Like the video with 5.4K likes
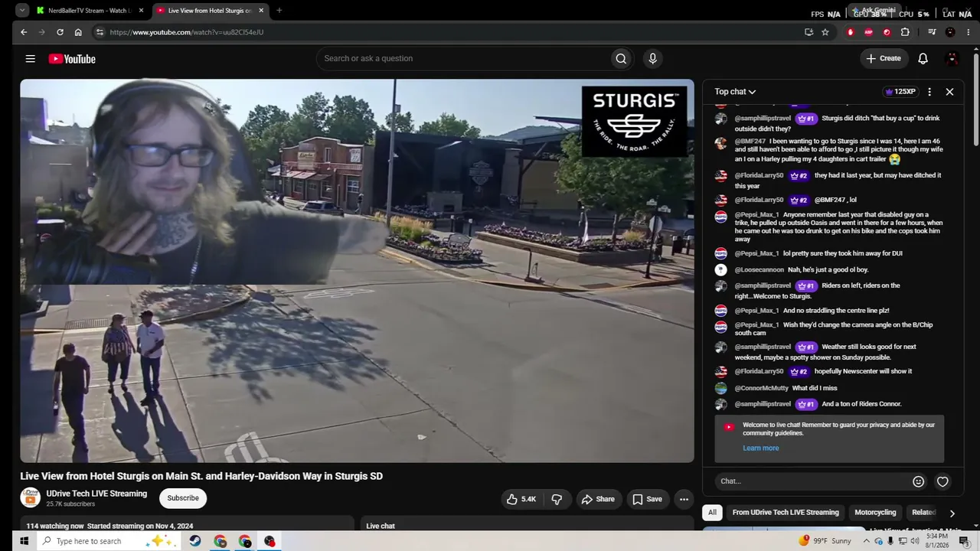980x551 pixels. [521, 499]
